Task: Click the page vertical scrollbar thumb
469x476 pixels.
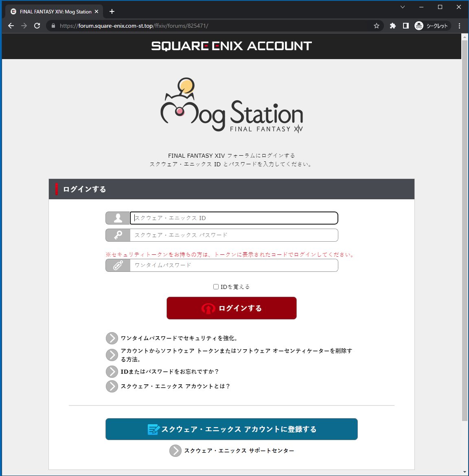Action: point(465,230)
